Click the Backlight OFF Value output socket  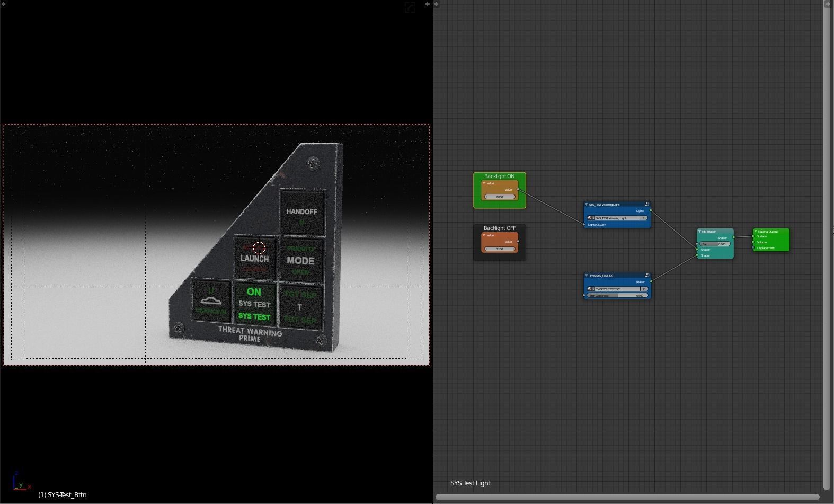click(x=518, y=242)
